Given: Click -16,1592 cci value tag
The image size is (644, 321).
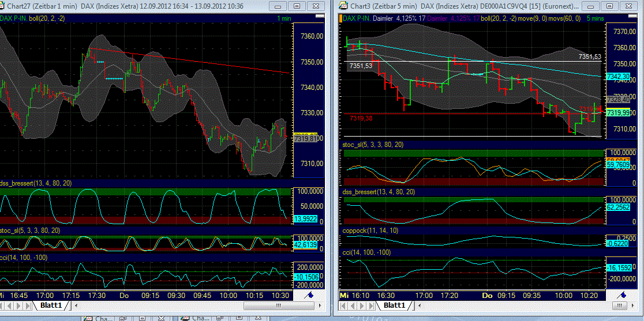Looking at the screenshot, I should coord(619,268).
